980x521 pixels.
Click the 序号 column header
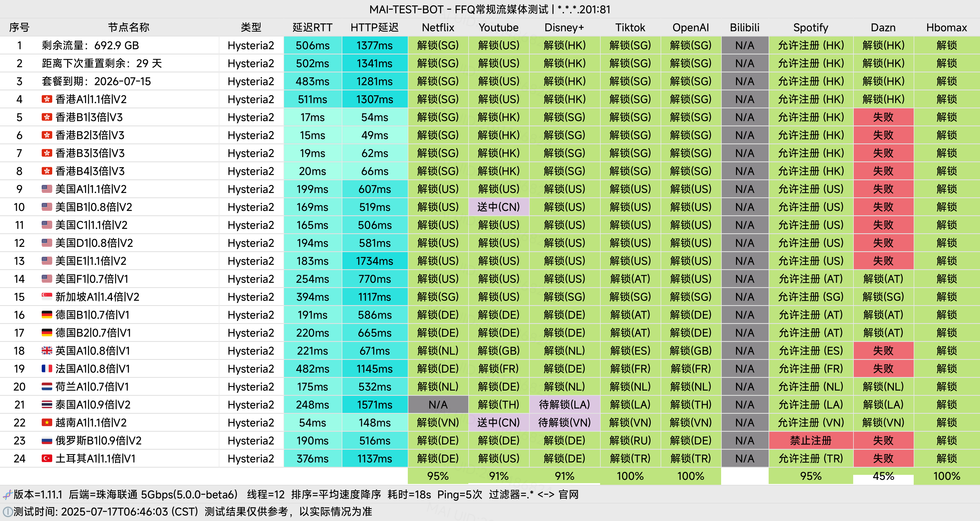coord(19,27)
